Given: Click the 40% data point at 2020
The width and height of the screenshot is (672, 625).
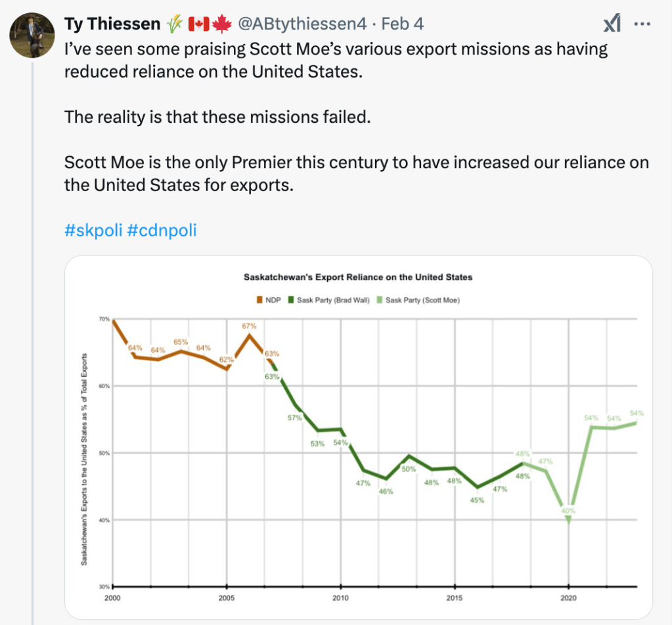Looking at the screenshot, I should (568, 519).
